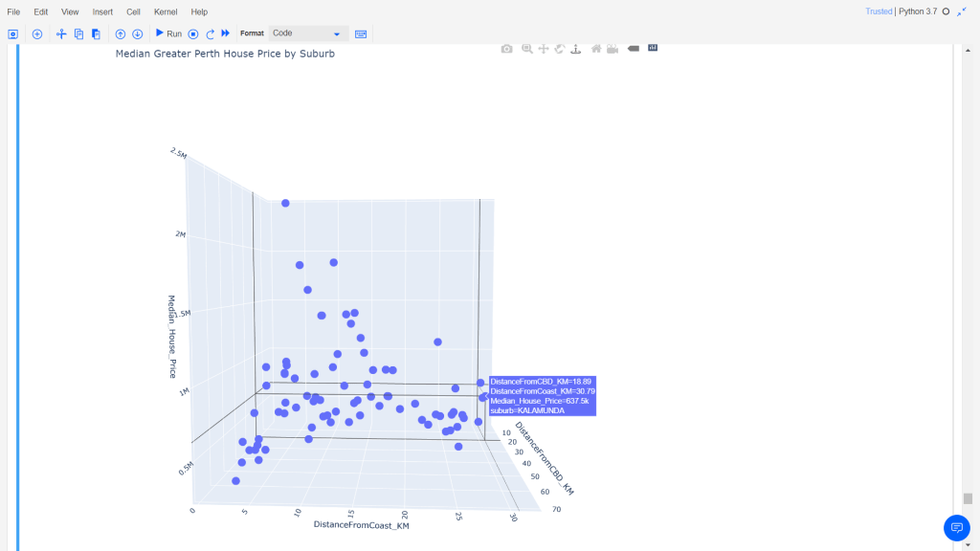Move the selected cell up
Image resolution: width=980 pixels, height=551 pixels.
(121, 33)
